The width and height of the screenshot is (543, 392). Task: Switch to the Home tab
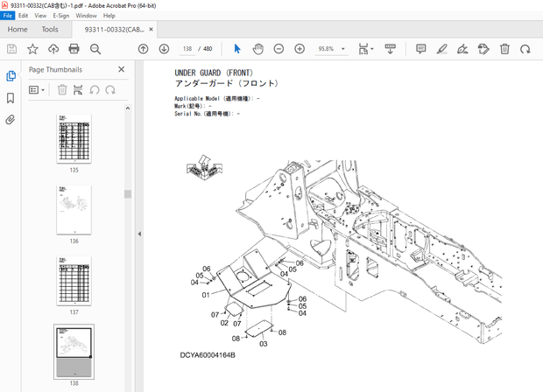click(x=18, y=30)
